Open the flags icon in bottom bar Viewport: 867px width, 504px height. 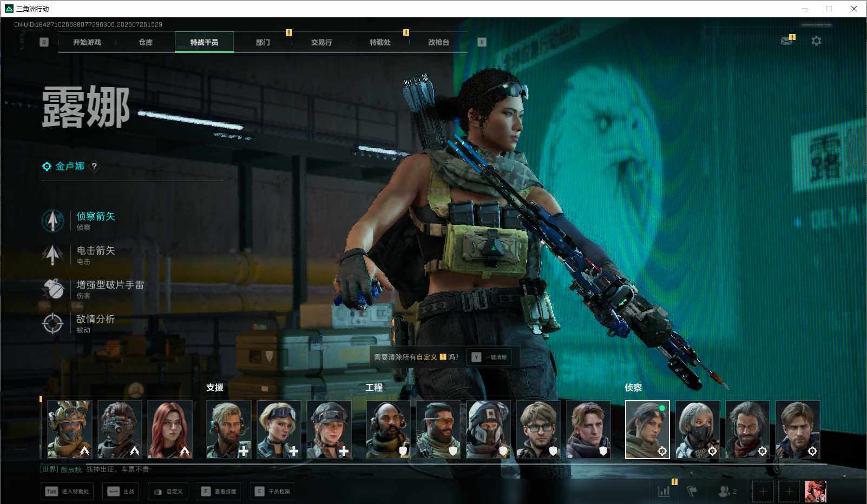click(692, 491)
